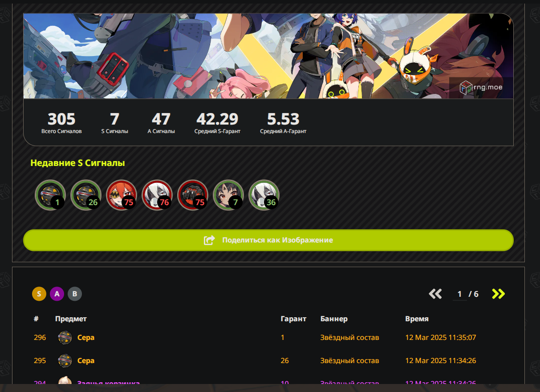540x392 pixels.
Task: Click the Баннер column header
Action: (334, 319)
